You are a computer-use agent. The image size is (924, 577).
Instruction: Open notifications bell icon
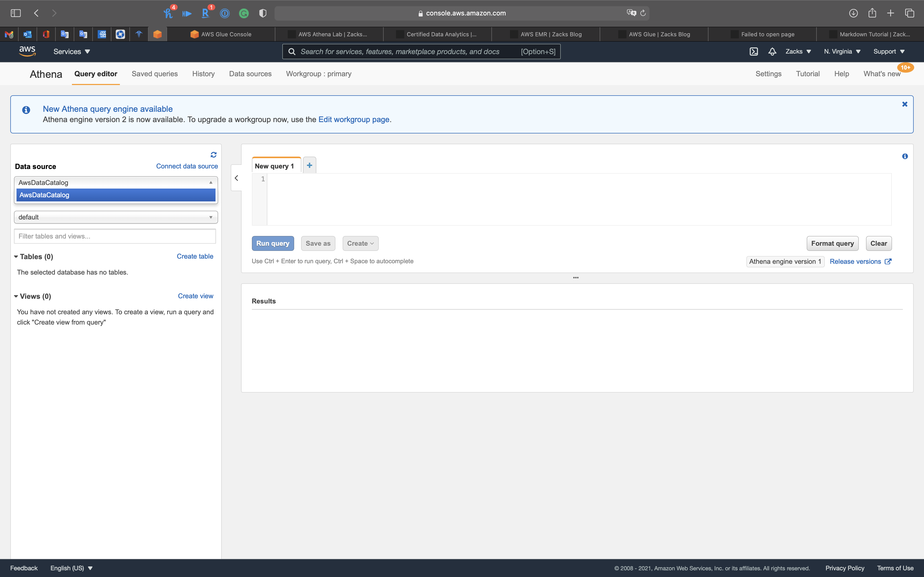pos(772,52)
